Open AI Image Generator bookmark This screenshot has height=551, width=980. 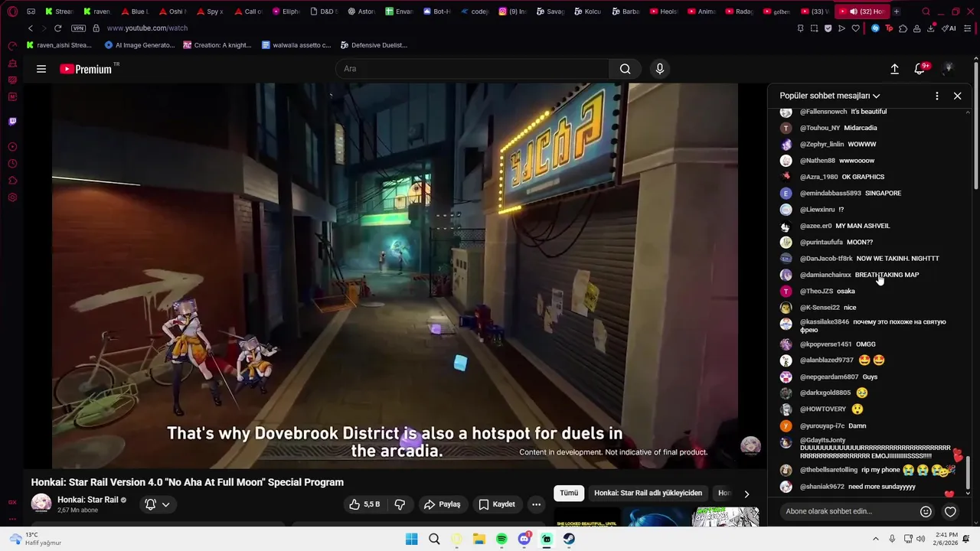(140, 45)
